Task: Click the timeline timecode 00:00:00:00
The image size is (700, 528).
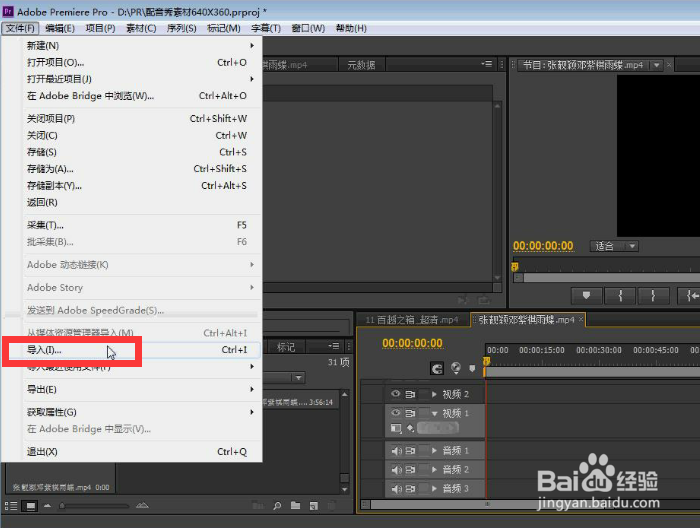Action: [x=412, y=343]
